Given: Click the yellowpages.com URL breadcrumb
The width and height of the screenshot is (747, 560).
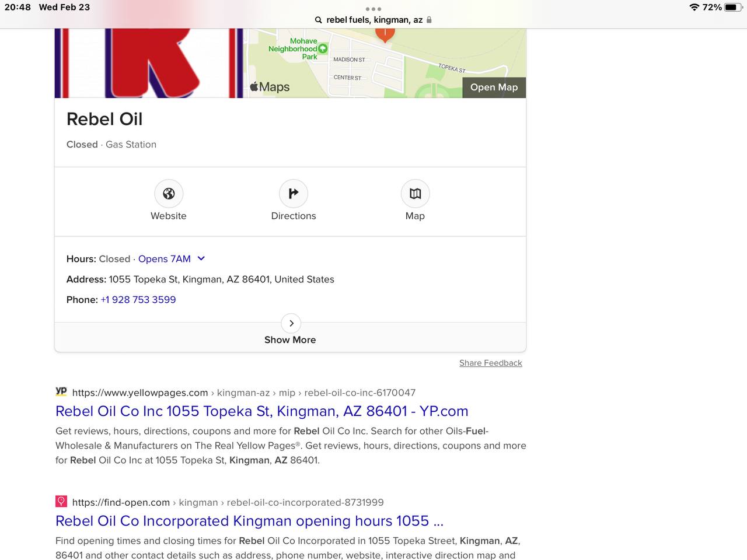Looking at the screenshot, I should coord(244,393).
